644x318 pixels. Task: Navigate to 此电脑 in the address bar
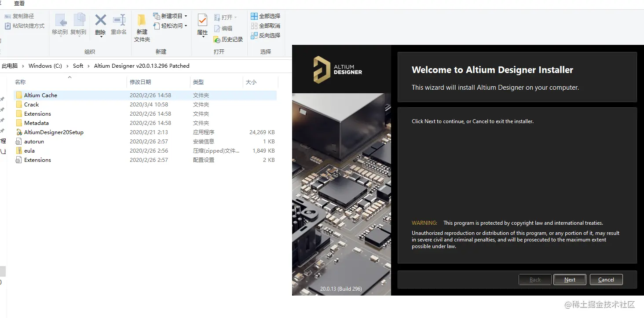click(x=10, y=66)
